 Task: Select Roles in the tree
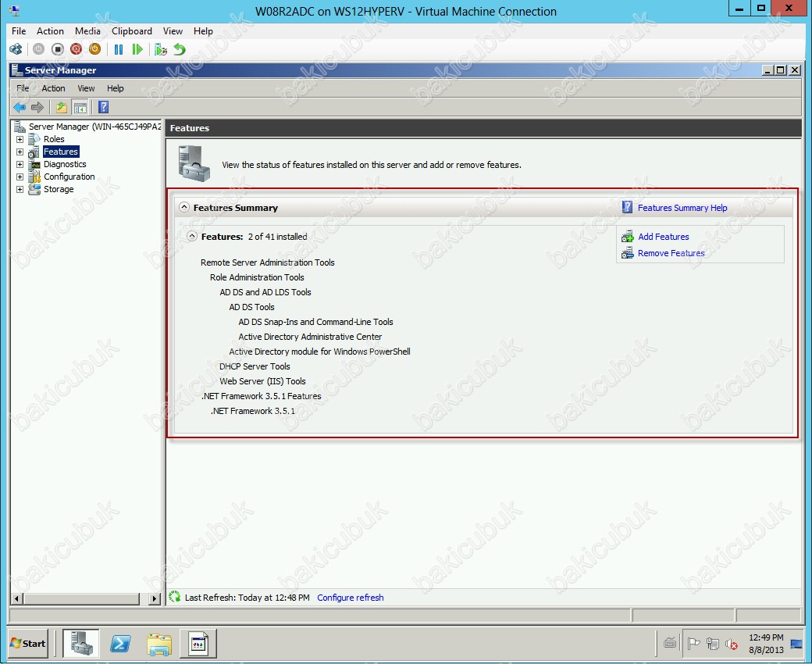(x=54, y=139)
